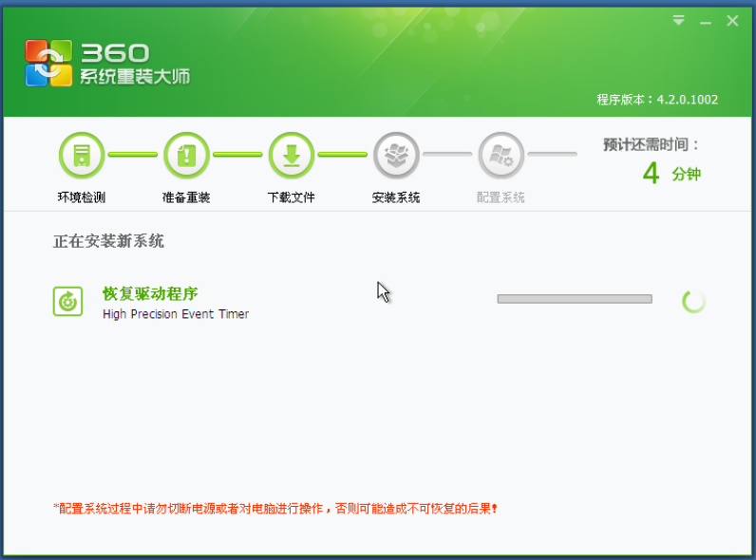Click the greyed configure system step icon
This screenshot has width=756, height=560.
point(501,155)
